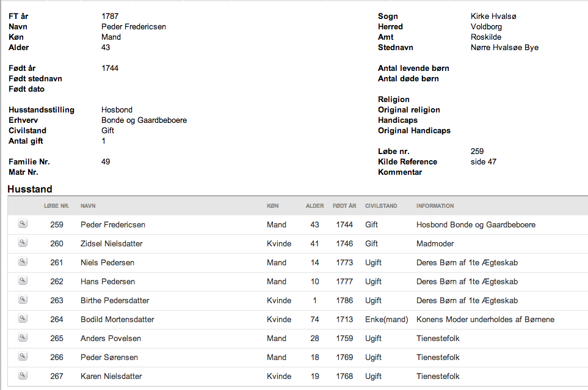This screenshot has height=390, width=588.
Task: View record icon for Birthe Pedersdatter
Action: (23, 299)
